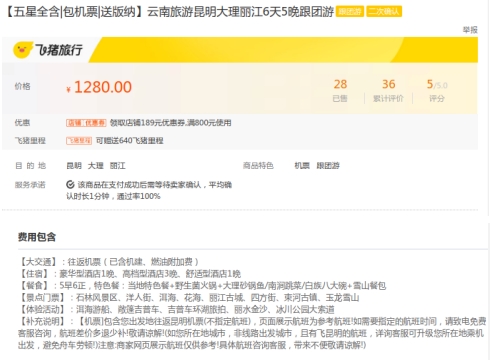Click the 飞猪里程 red mileage tag

pyautogui.click(x=79, y=141)
